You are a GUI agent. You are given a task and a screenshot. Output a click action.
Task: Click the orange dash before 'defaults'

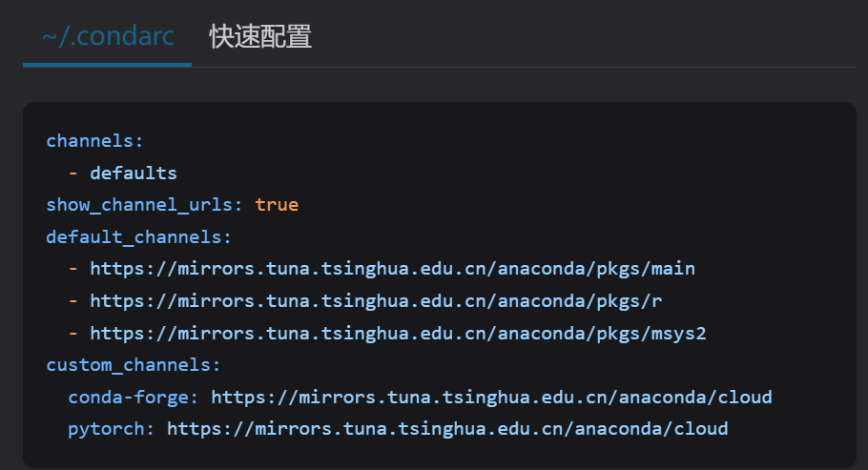pyautogui.click(x=73, y=174)
